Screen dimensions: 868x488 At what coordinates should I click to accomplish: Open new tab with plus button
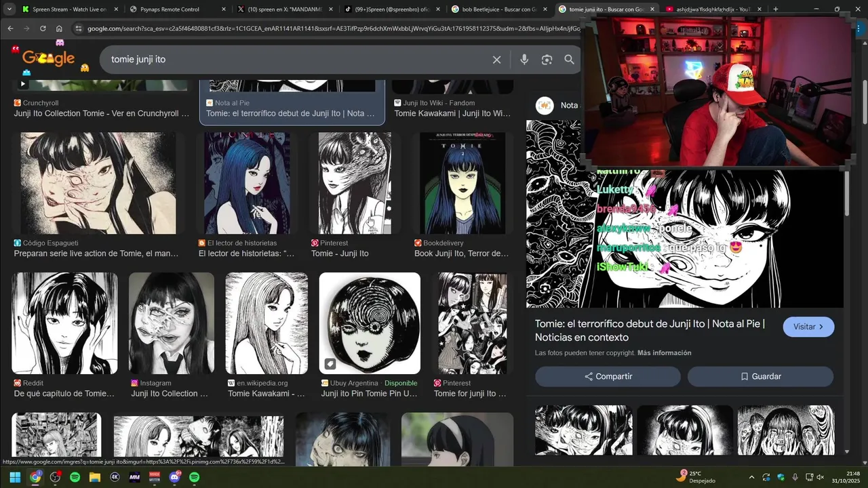pyautogui.click(x=776, y=9)
